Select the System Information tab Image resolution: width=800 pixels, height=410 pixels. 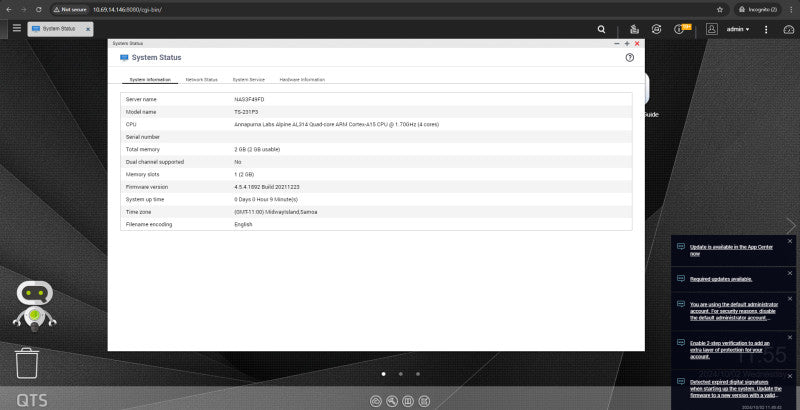[x=150, y=80]
